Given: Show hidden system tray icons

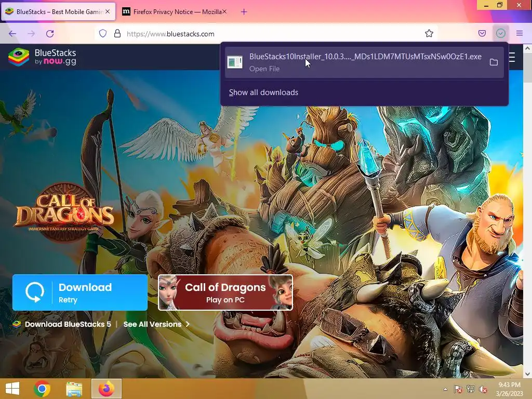Looking at the screenshot, I should click(x=445, y=389).
